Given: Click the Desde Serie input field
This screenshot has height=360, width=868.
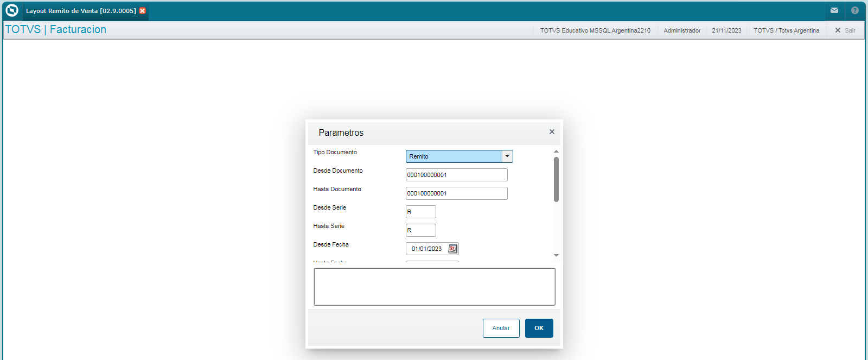Looking at the screenshot, I should point(421,212).
